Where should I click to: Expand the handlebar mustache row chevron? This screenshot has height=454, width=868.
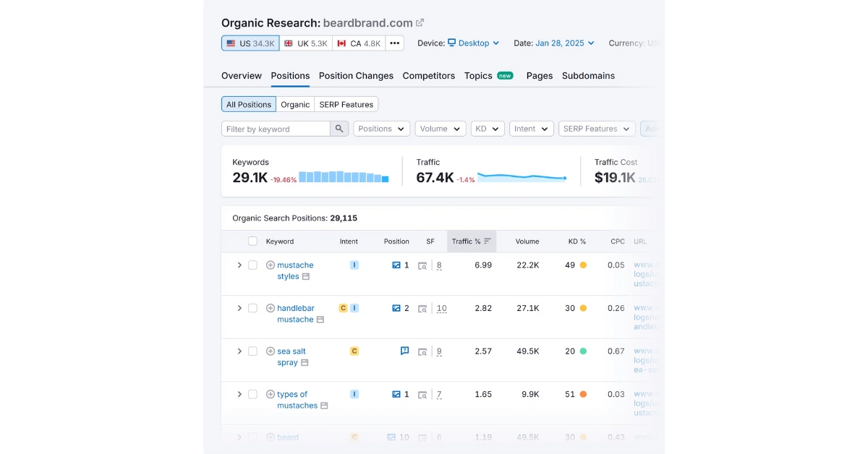[239, 308]
